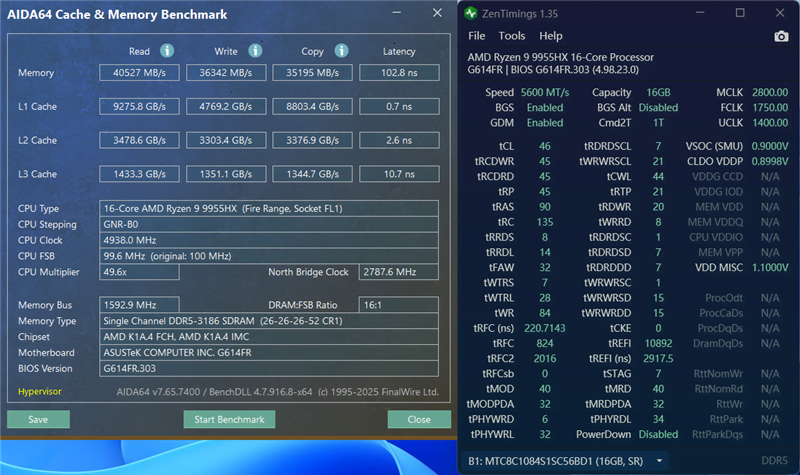Select the L1 Cache latency 0.7 ns
This screenshot has height=475, width=800.
[x=399, y=106]
